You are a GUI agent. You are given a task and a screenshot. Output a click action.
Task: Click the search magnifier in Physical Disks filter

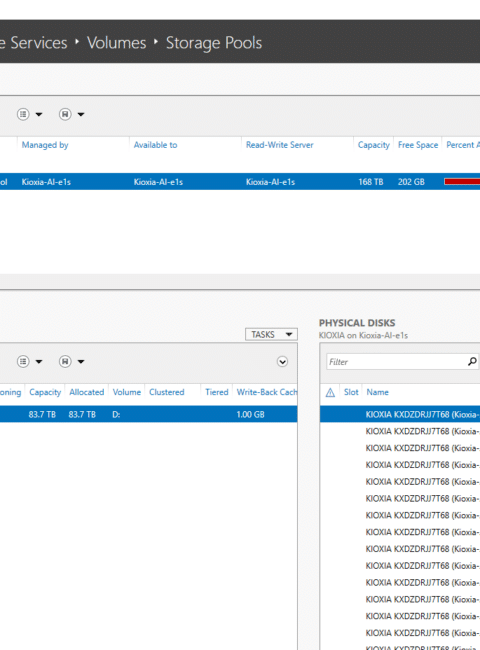click(472, 361)
